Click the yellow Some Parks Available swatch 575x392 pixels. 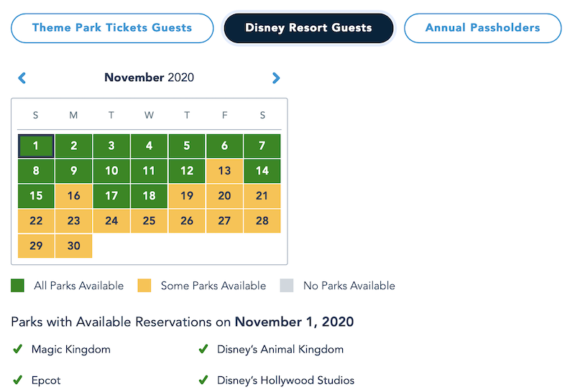click(x=144, y=286)
